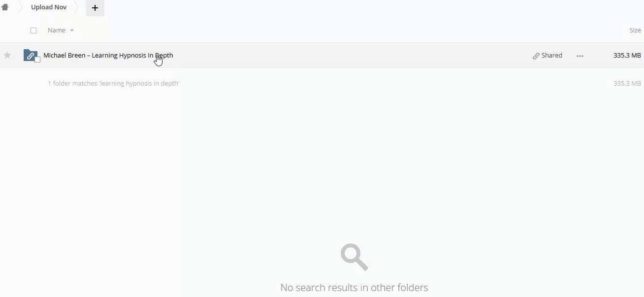Check the small checkbox on the folder icon
Viewport: 644px width, 297px height.
tap(37, 59)
